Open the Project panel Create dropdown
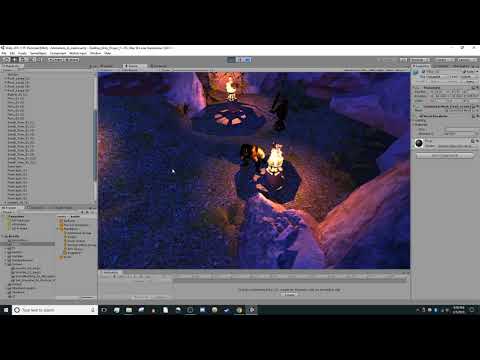 tap(9, 212)
